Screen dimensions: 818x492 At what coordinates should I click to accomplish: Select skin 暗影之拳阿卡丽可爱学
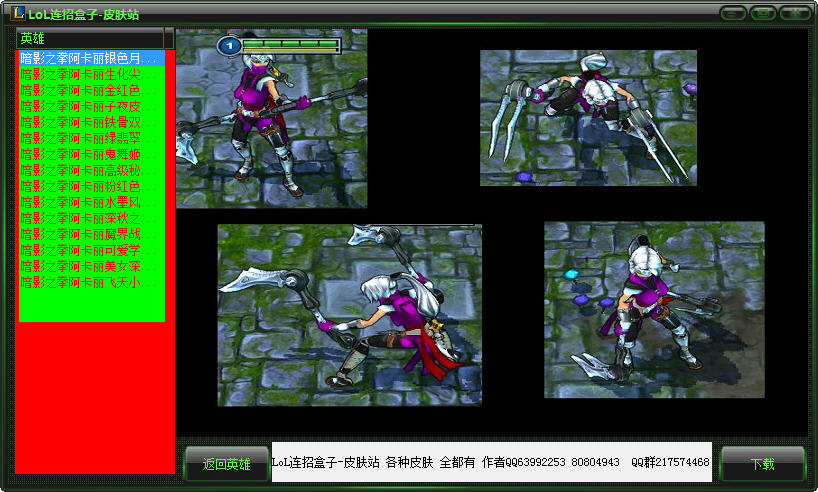pos(92,250)
